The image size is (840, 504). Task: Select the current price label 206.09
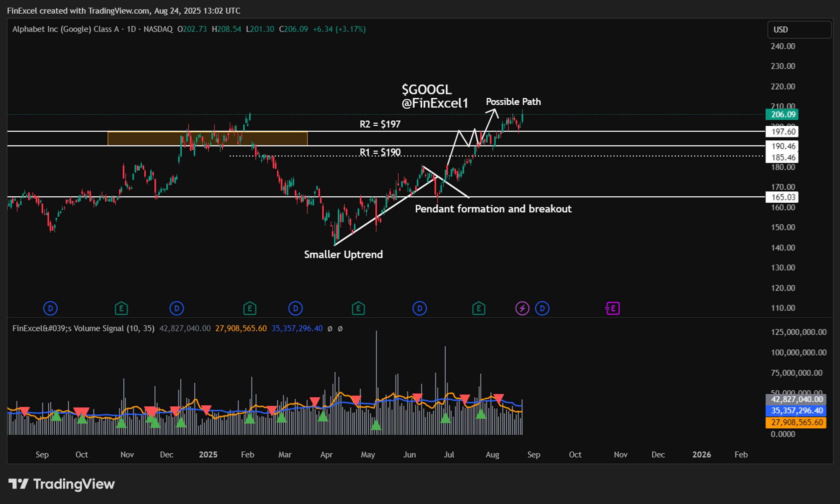[782, 114]
